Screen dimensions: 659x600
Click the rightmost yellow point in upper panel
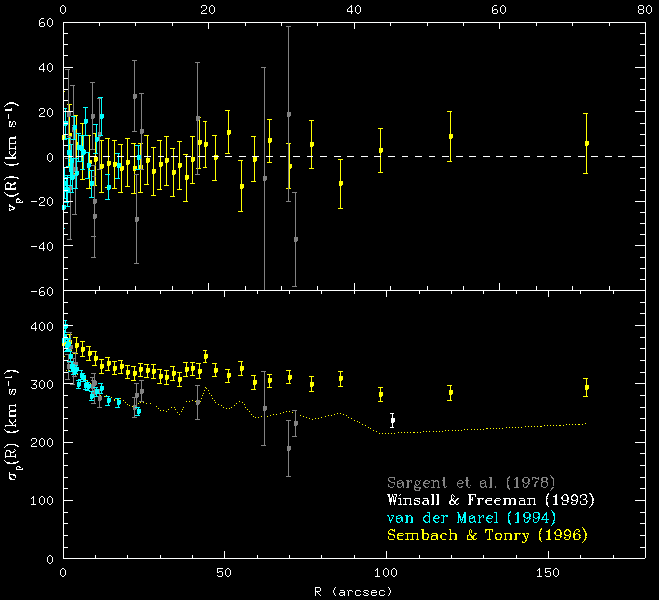point(586,143)
